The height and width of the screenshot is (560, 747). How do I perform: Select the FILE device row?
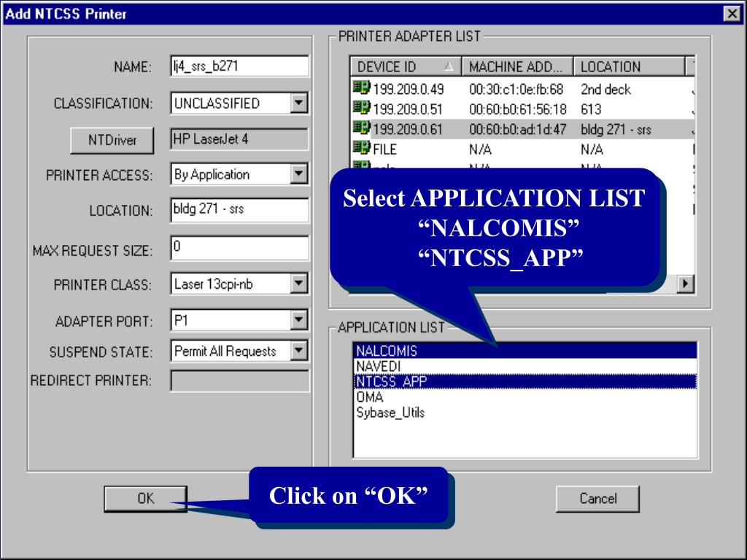pos(522,149)
